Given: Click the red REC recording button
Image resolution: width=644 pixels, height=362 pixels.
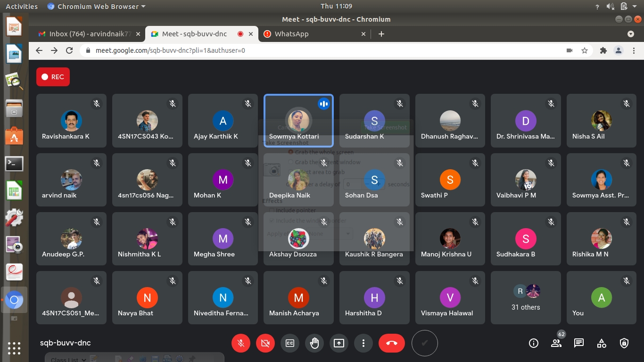Looking at the screenshot, I should click(x=53, y=77).
